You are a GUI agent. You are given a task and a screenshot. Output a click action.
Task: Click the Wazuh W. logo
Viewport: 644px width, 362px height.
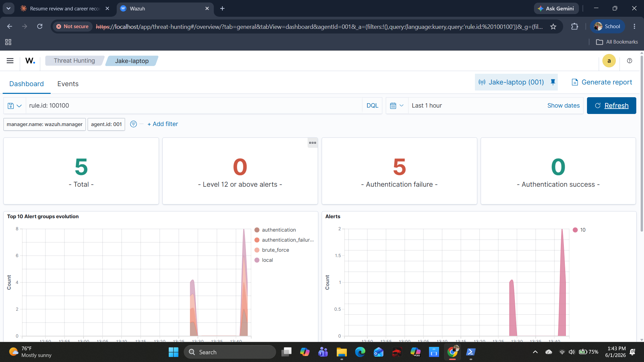click(30, 61)
